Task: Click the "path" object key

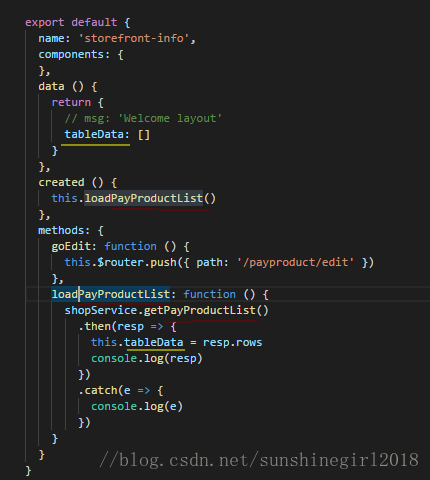Action: pos(209,263)
